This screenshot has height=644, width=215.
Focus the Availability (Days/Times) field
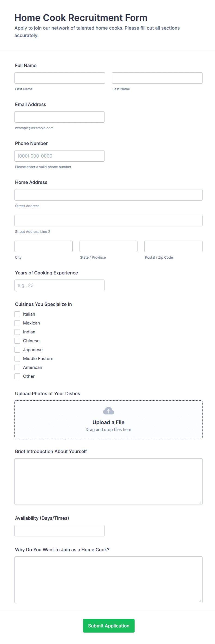[x=59, y=530]
